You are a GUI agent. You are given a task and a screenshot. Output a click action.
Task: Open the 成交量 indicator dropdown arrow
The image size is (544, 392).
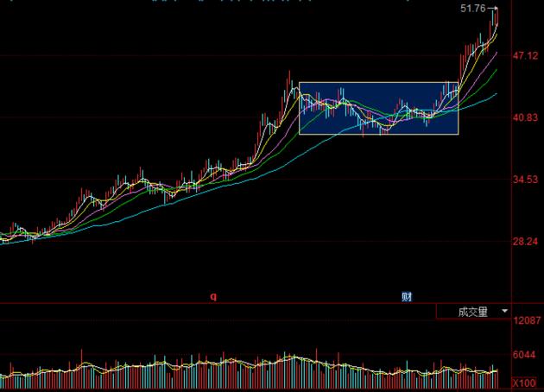coord(505,311)
